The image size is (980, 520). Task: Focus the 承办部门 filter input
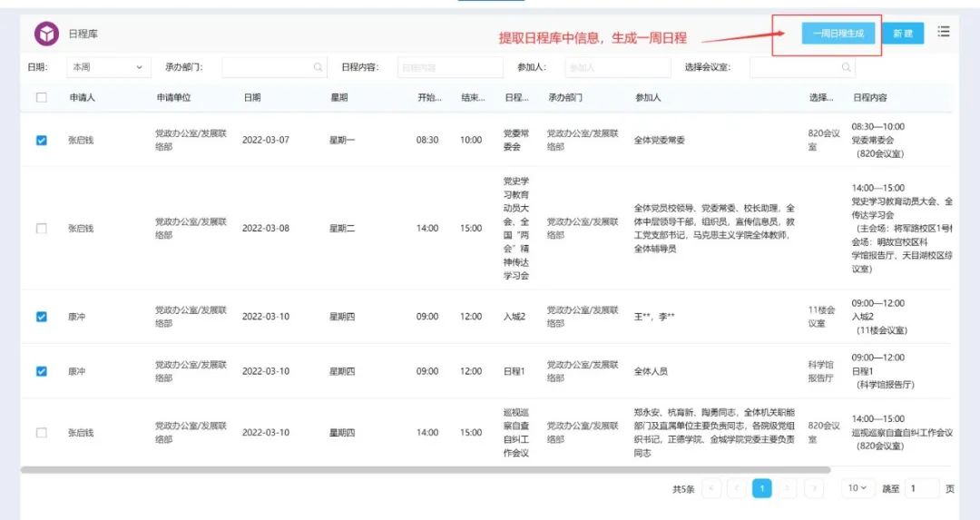[274, 67]
